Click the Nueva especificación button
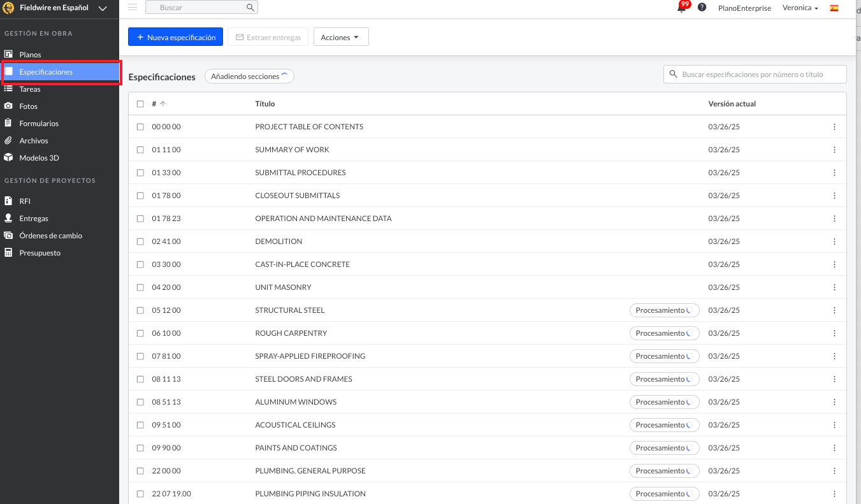Image resolution: width=861 pixels, height=504 pixels. coord(175,38)
